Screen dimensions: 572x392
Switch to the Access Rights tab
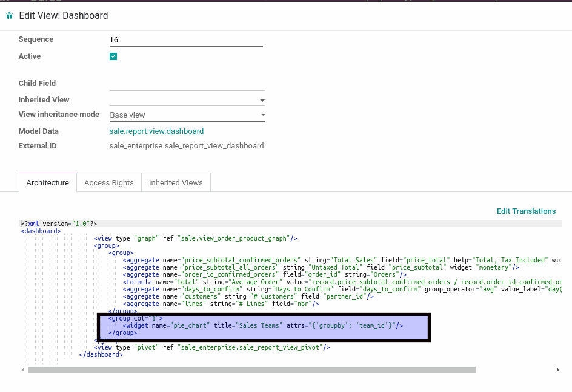click(108, 182)
